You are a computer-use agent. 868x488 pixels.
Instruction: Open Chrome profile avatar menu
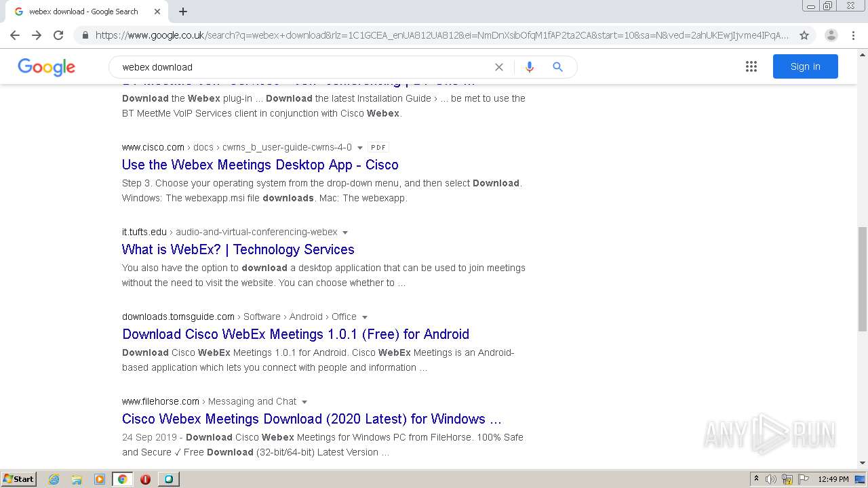click(831, 35)
